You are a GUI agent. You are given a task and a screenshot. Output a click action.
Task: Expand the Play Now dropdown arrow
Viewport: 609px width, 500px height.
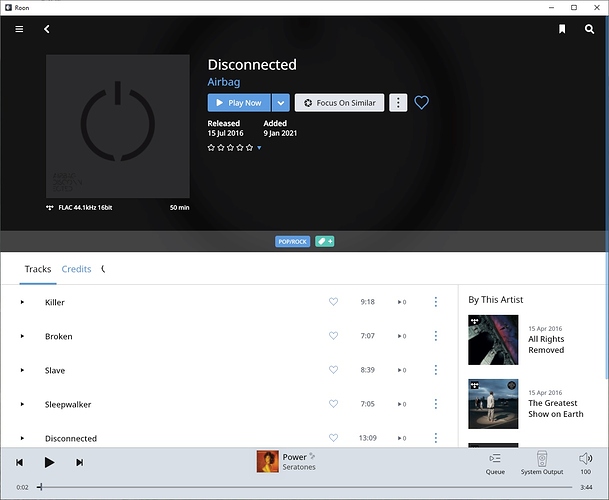pyautogui.click(x=281, y=103)
